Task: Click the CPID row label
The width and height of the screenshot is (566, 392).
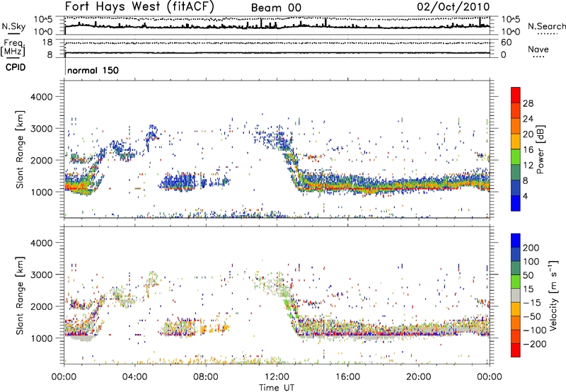Action: (16, 67)
